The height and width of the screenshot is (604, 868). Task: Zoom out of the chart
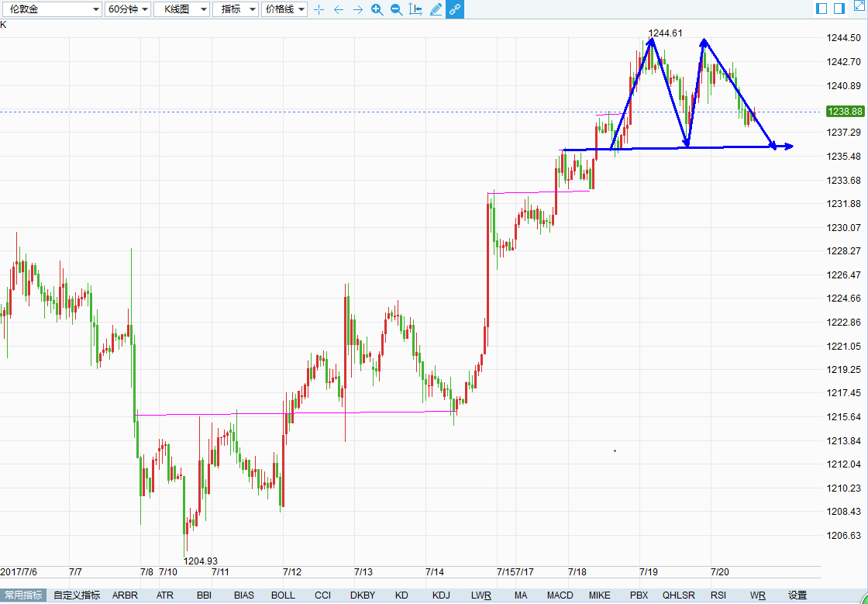pos(396,9)
